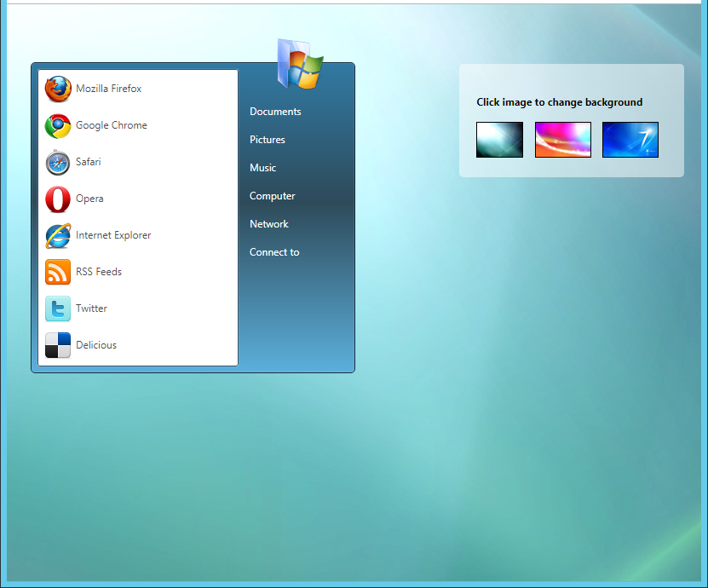Click the Delicious text label

pyautogui.click(x=96, y=345)
